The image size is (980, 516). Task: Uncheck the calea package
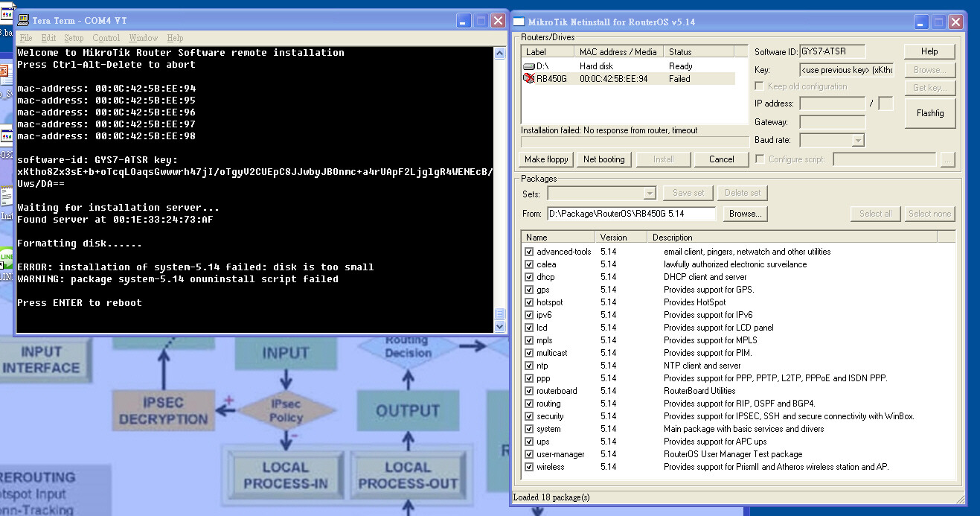click(x=529, y=264)
